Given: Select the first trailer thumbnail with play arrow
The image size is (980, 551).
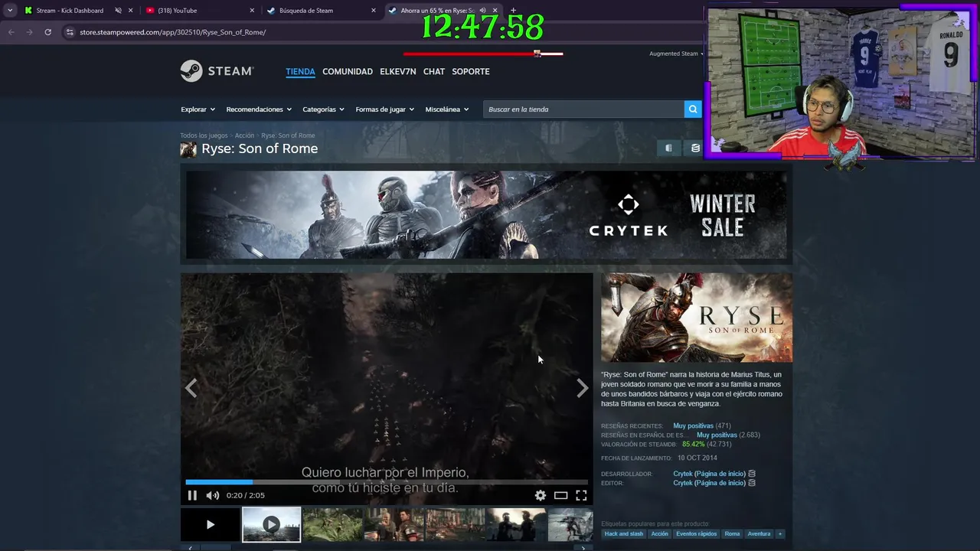Looking at the screenshot, I should pos(210,524).
